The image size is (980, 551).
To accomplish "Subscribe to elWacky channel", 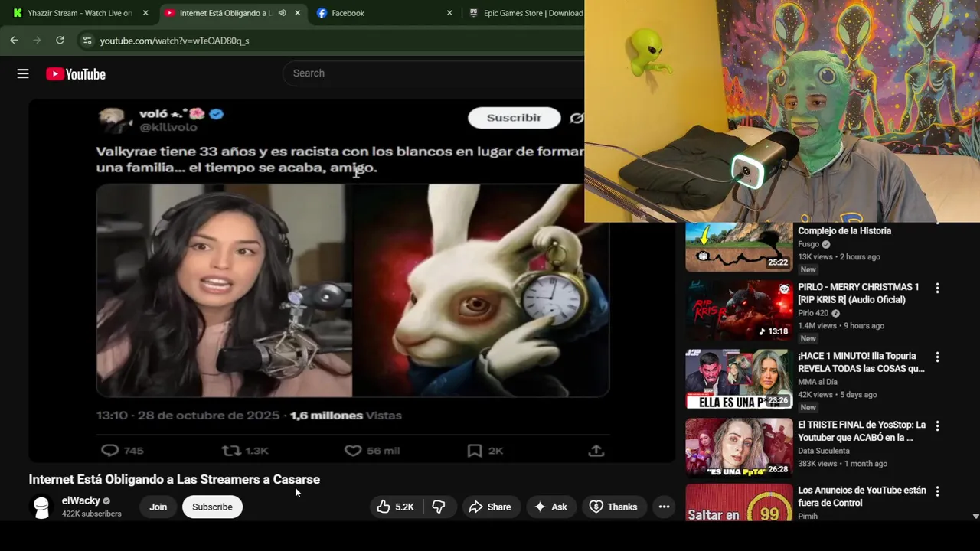I will (212, 507).
